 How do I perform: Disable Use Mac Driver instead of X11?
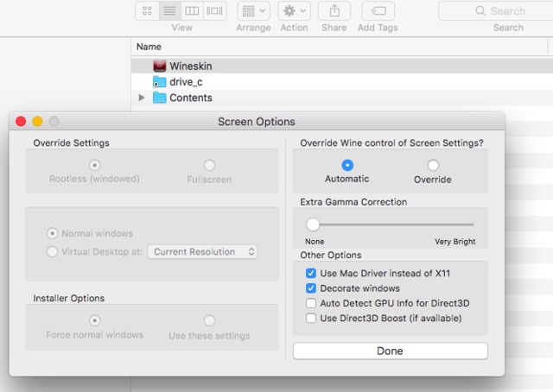click(x=311, y=273)
